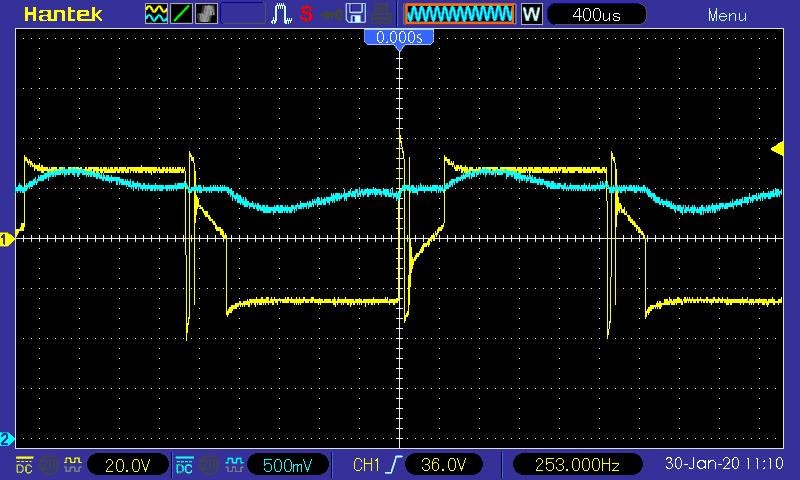Click the CH2 ground marker labeled 2
This screenshot has height=480, width=800.
(x=6, y=439)
